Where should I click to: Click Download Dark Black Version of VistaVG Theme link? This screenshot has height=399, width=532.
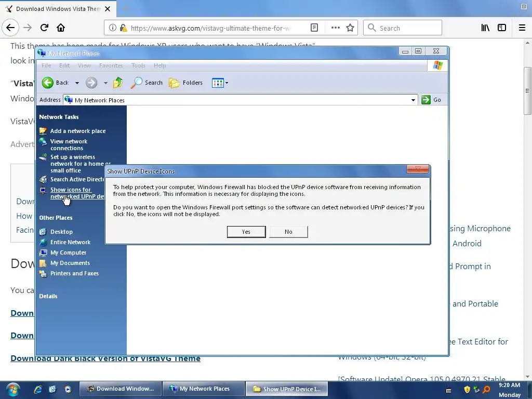(x=105, y=358)
